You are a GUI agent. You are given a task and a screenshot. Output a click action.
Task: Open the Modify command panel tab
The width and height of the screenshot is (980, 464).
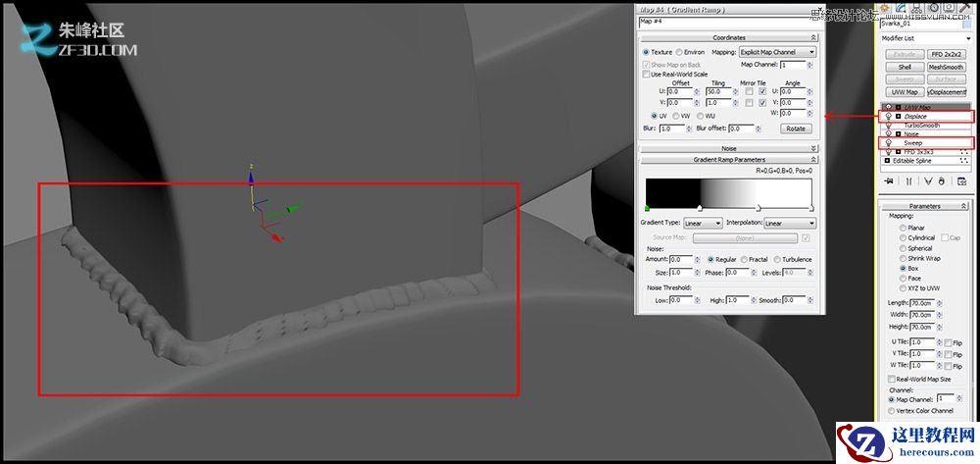coord(901,8)
